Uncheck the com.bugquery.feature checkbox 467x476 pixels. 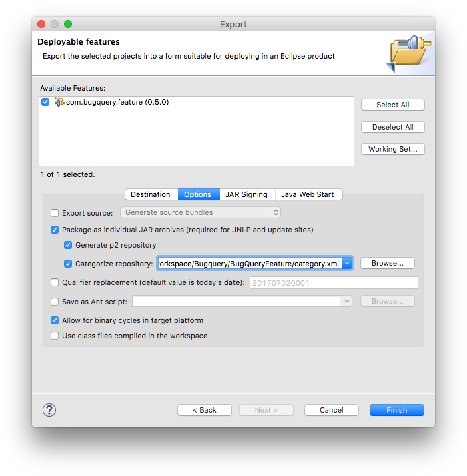click(45, 102)
